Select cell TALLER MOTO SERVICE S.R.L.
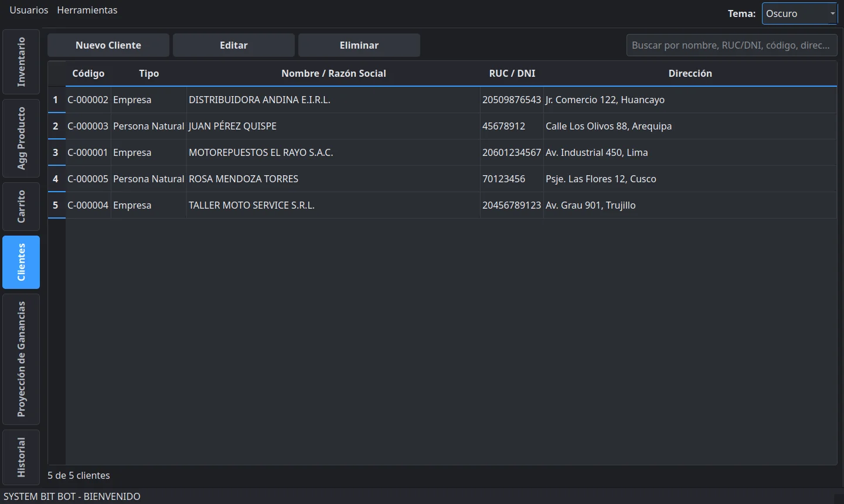Screen dimensions: 844x504 coord(333,205)
